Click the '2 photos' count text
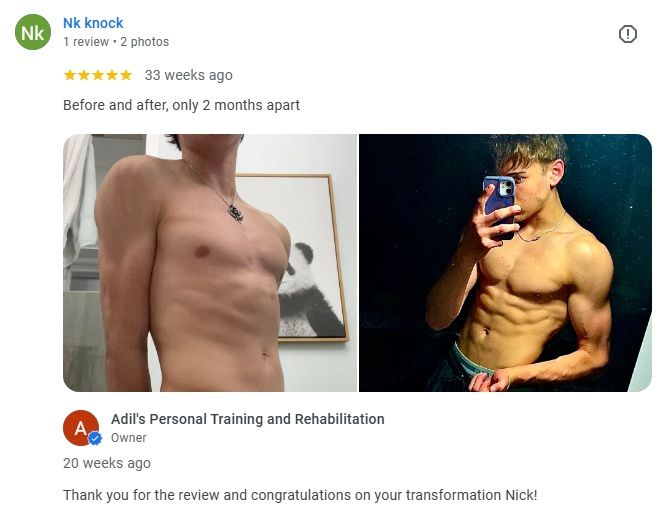 click(145, 42)
